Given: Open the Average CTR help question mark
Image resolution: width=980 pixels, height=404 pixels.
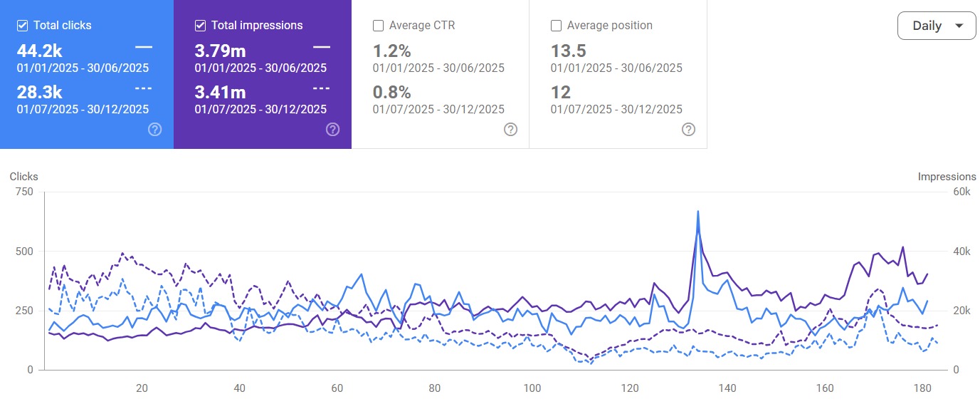Looking at the screenshot, I should click(x=510, y=129).
